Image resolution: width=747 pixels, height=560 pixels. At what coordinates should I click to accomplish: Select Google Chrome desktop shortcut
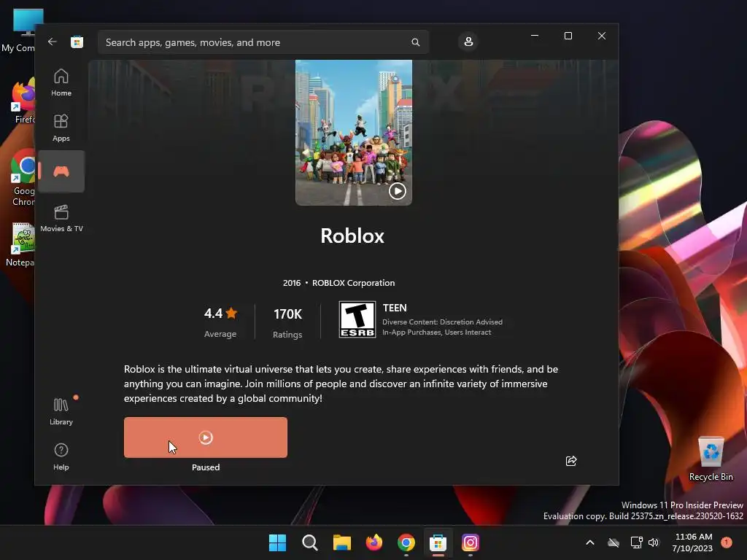(x=21, y=178)
